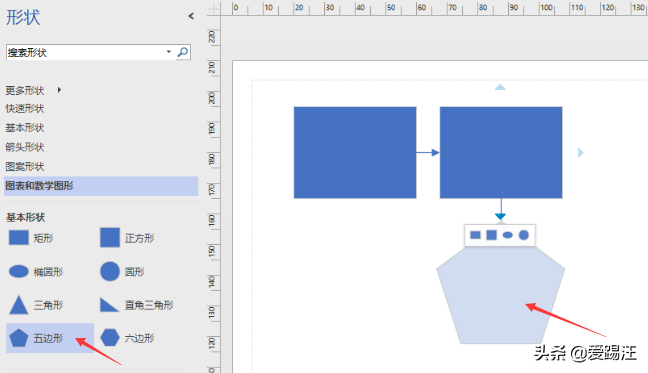Viewport: 648px width, 373px height.
Task: Switch to the 图表和数学图形 stencil
Action: pyautogui.click(x=101, y=186)
